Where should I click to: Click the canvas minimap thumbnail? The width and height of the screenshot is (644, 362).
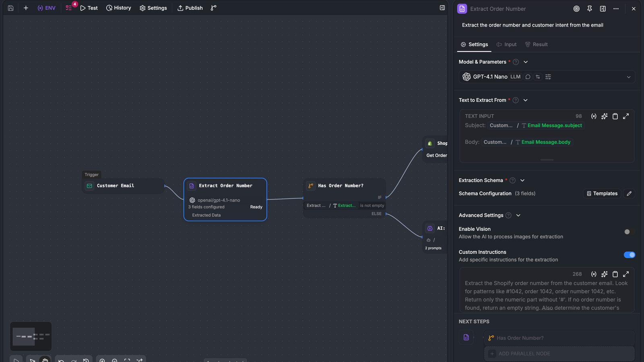(31, 336)
